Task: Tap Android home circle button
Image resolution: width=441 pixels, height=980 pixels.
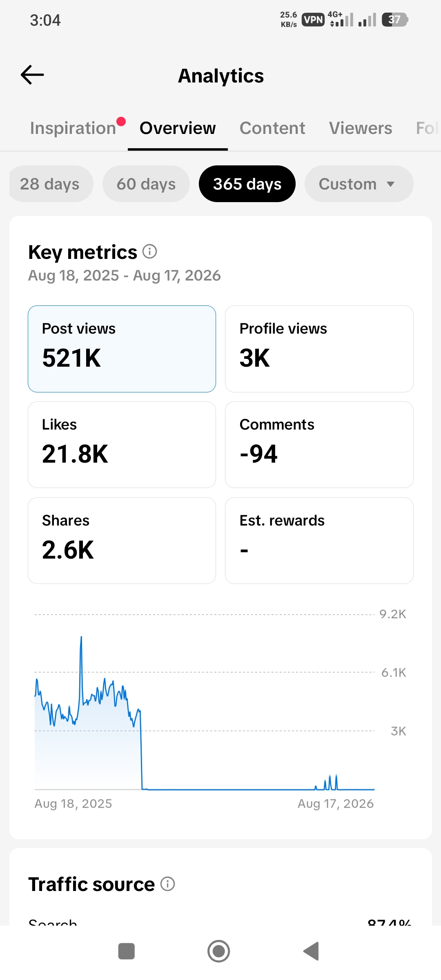Action: 219,951
